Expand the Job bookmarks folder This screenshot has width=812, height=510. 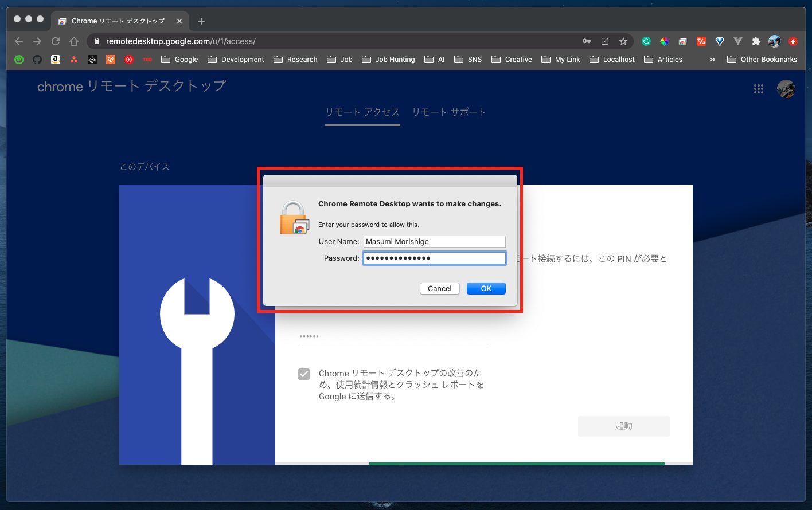[x=339, y=59]
